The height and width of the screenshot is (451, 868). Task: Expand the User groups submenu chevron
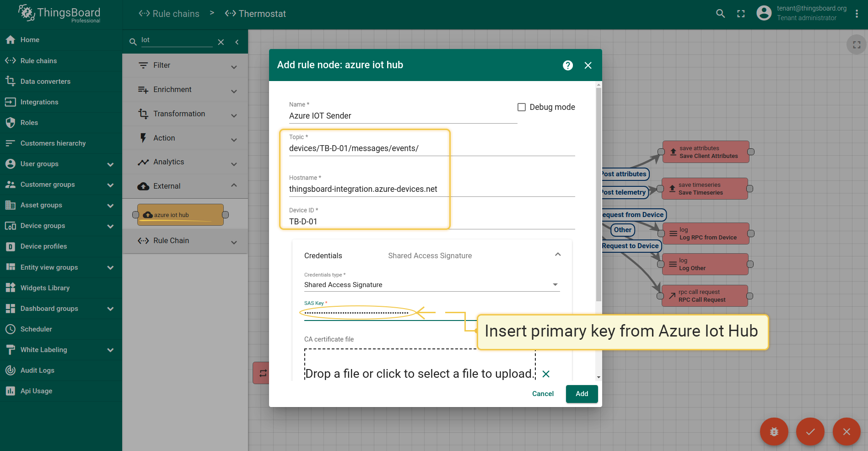click(110, 164)
